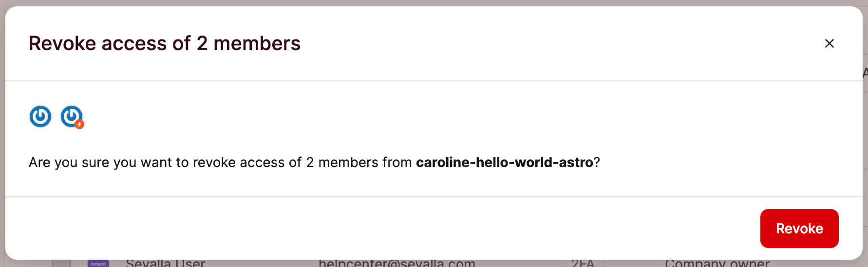Select the Sevalla User name
Screen dimensions: 868x267
pos(166,263)
